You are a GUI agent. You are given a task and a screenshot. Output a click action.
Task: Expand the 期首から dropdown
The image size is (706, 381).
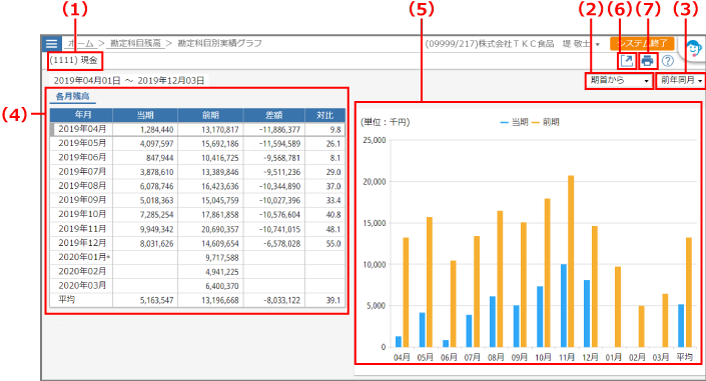point(619,81)
